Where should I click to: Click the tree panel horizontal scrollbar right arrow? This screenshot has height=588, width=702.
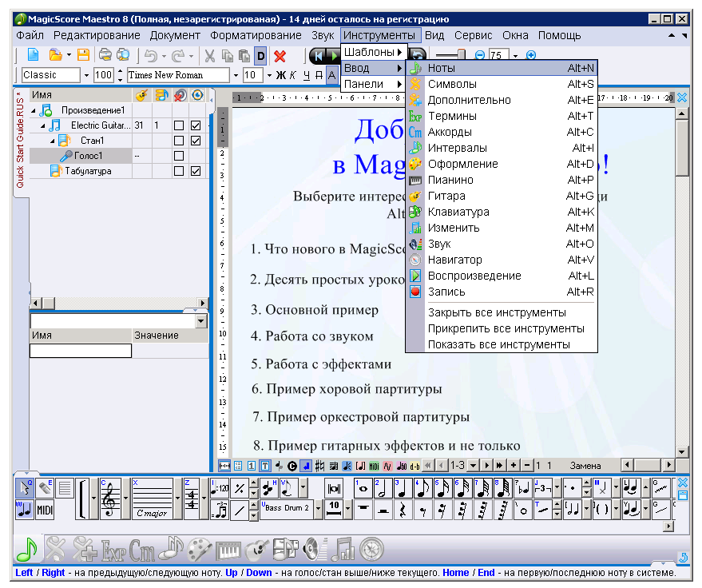pos(203,303)
